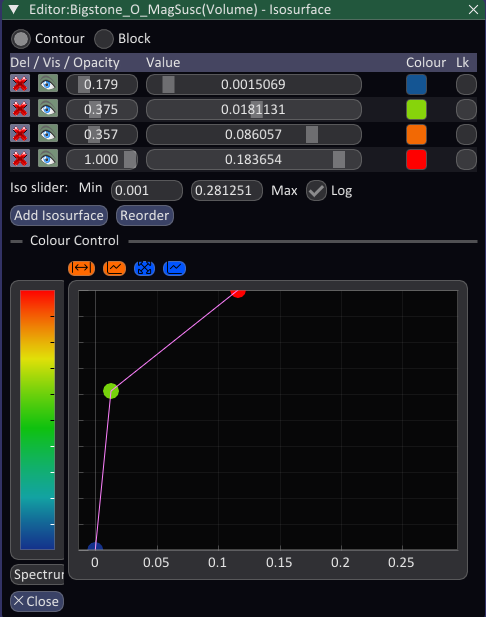Hide the blue 0.0015069 isosurface
486x617 pixels.
click(x=48, y=84)
